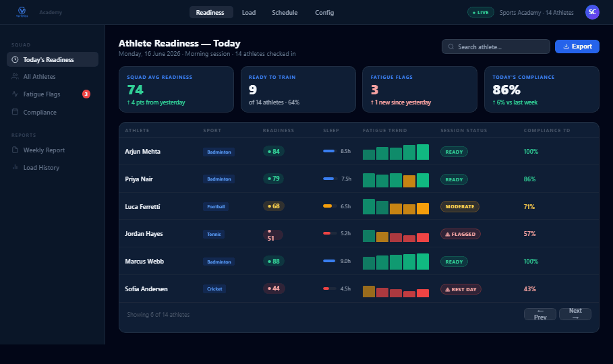Click the Next pagination button
The height and width of the screenshot is (364, 613).
[x=575, y=314]
